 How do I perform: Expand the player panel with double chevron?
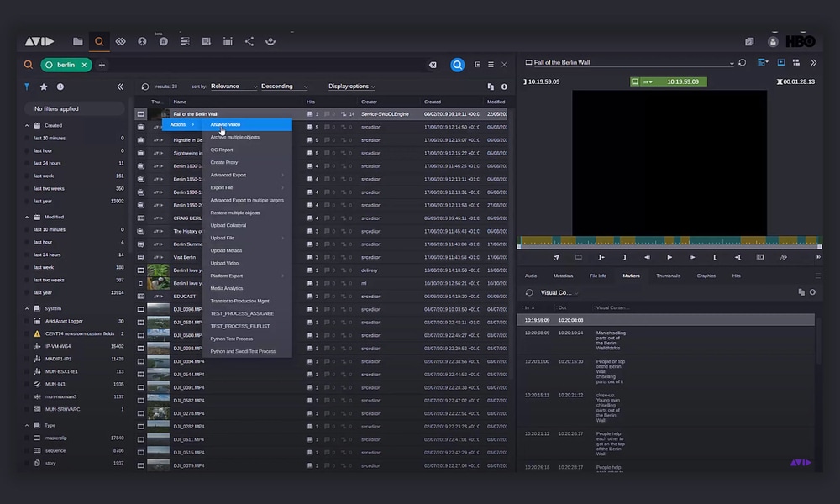click(813, 63)
